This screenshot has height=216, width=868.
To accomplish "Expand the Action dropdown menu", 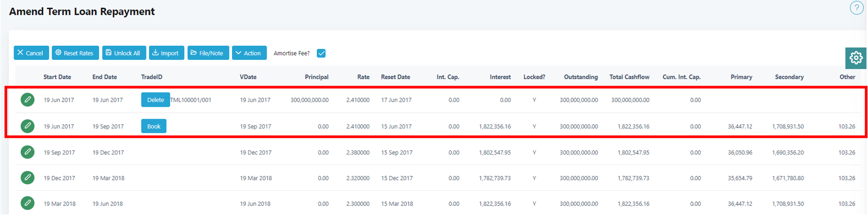I will (249, 53).
